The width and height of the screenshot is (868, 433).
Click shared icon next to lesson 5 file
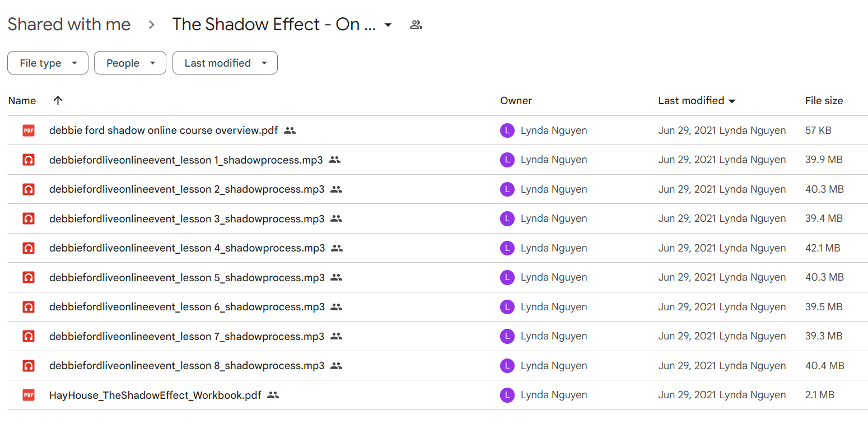(336, 277)
